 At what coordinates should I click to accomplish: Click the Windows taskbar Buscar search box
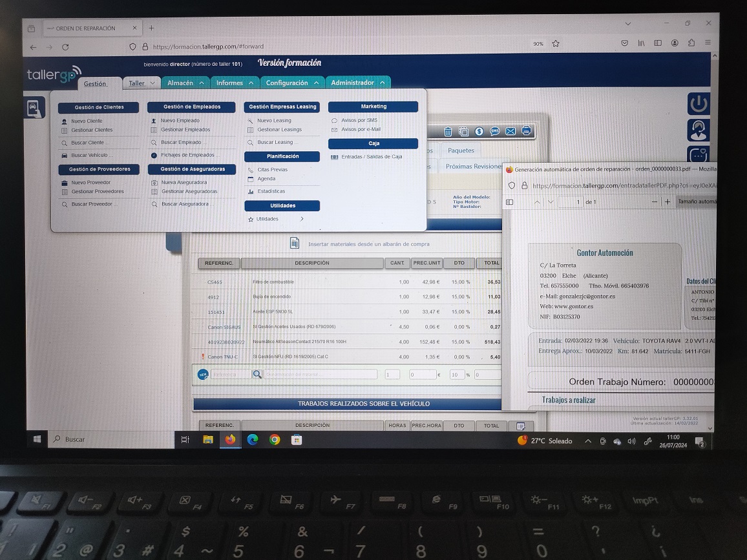pos(111,439)
